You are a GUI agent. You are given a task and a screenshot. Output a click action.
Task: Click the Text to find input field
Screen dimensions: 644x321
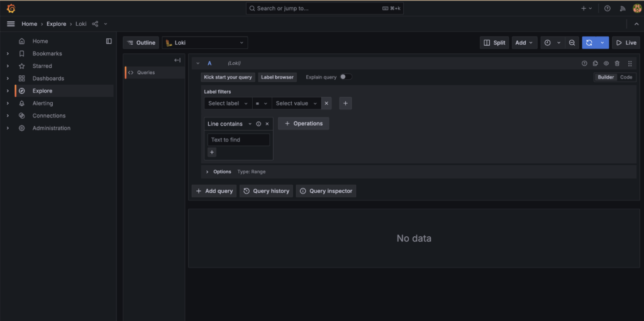tap(238, 139)
